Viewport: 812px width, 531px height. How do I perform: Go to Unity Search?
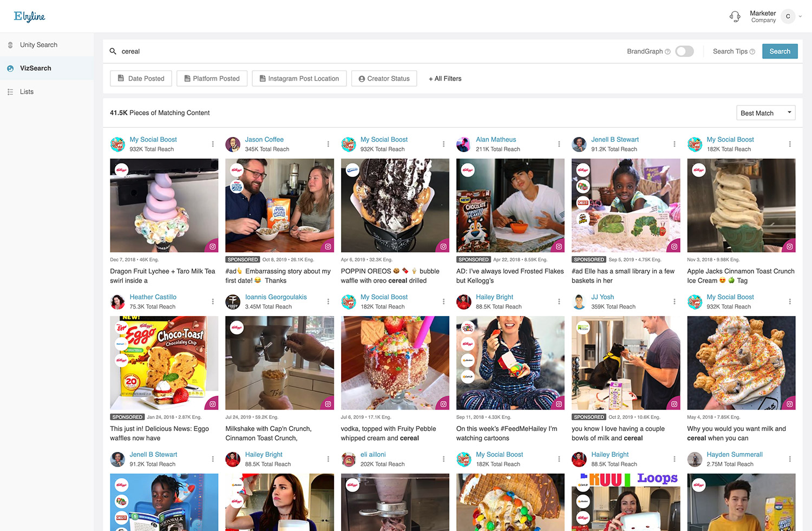38,45
